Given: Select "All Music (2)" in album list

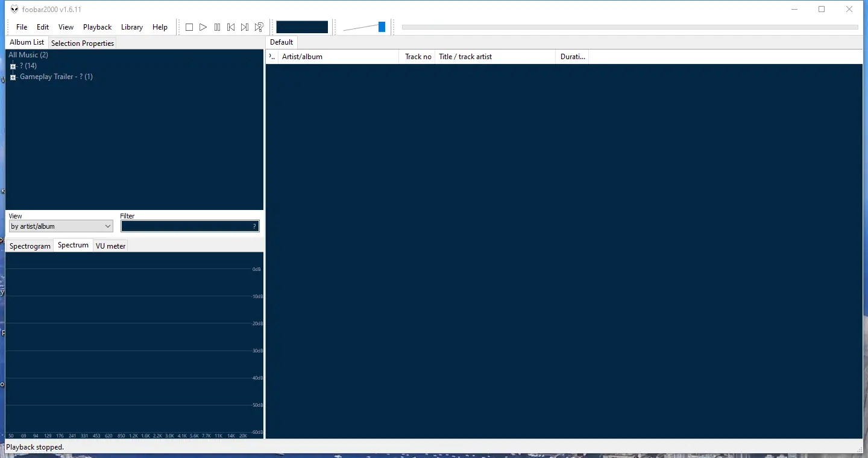Looking at the screenshot, I should [x=28, y=55].
